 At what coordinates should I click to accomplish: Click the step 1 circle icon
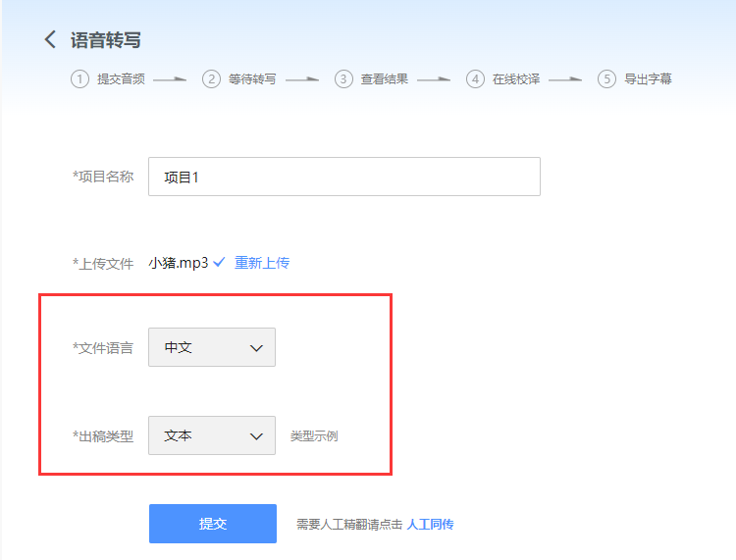(x=79, y=79)
